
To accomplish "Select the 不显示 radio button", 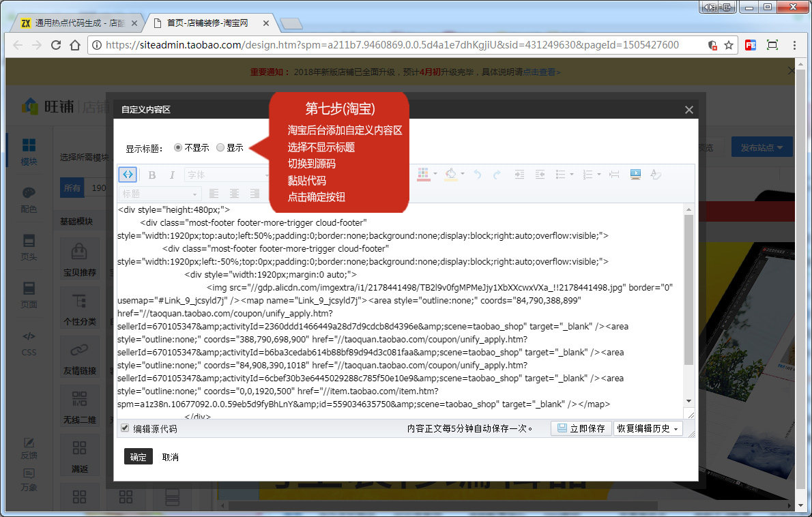I will click(178, 147).
